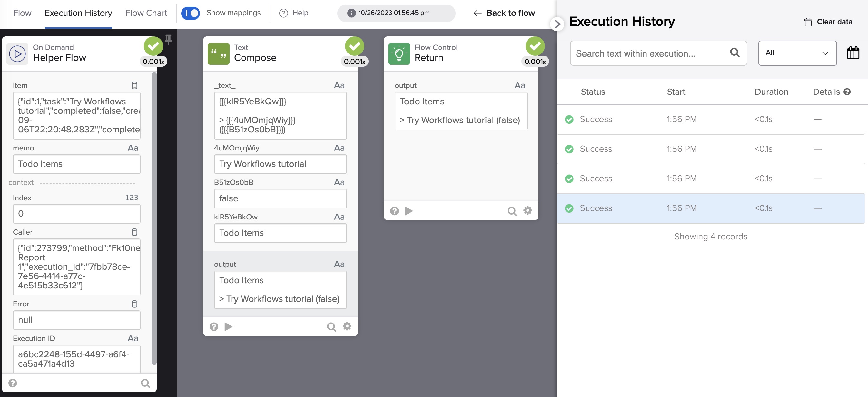Click the Search text within execution field
Viewport: 868px width, 397px height.
tap(650, 53)
